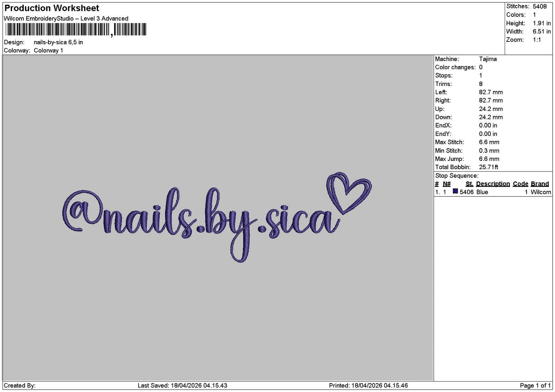Click the 'Printed' timestamp in footer
Image resolution: width=555 pixels, height=392 pixels.
[368, 385]
